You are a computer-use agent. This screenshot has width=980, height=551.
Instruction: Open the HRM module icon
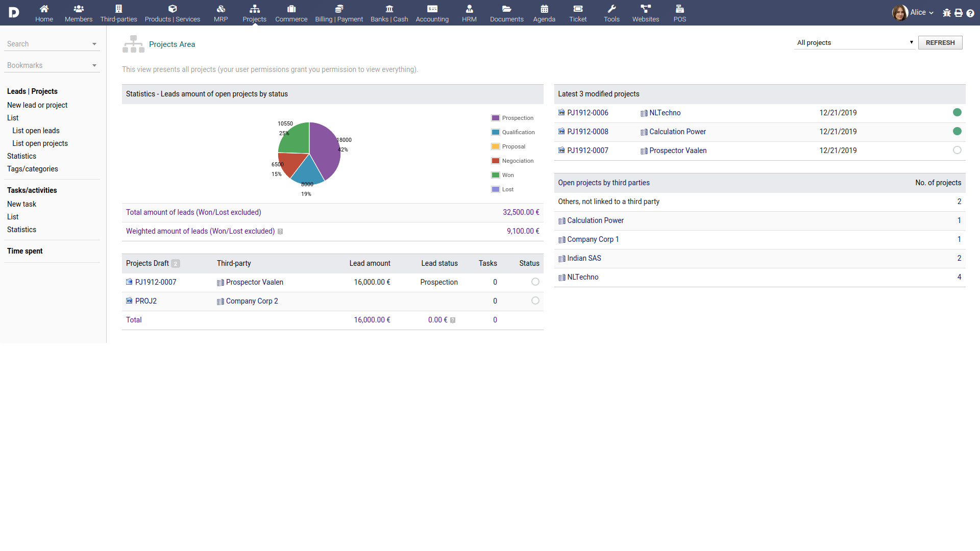pos(469,9)
